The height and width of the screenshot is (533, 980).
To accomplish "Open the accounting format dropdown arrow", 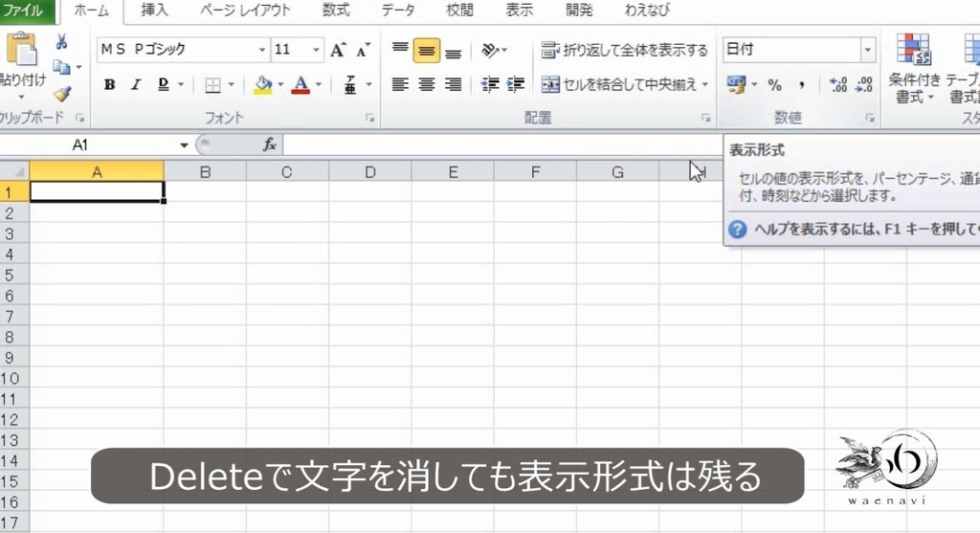I will pyautogui.click(x=754, y=84).
